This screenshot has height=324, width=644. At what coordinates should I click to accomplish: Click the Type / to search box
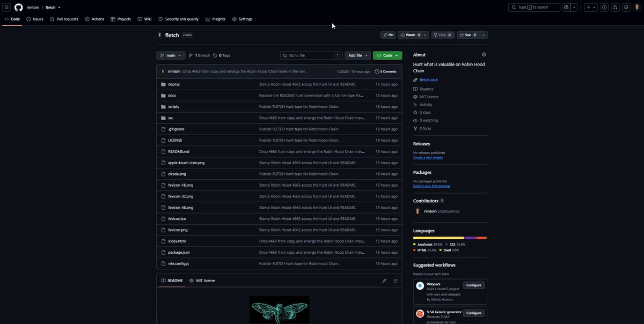click(534, 8)
